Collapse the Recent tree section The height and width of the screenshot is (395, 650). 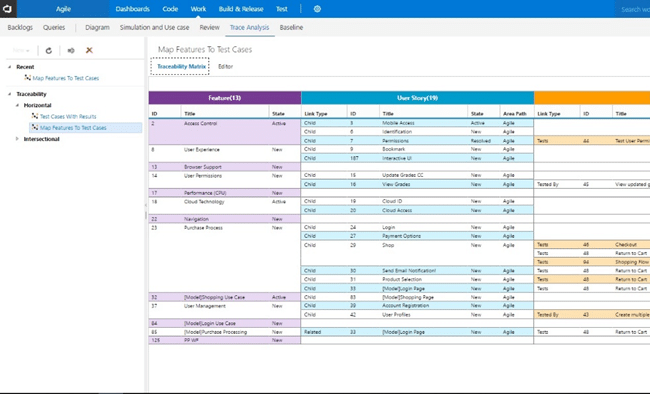click(10, 67)
